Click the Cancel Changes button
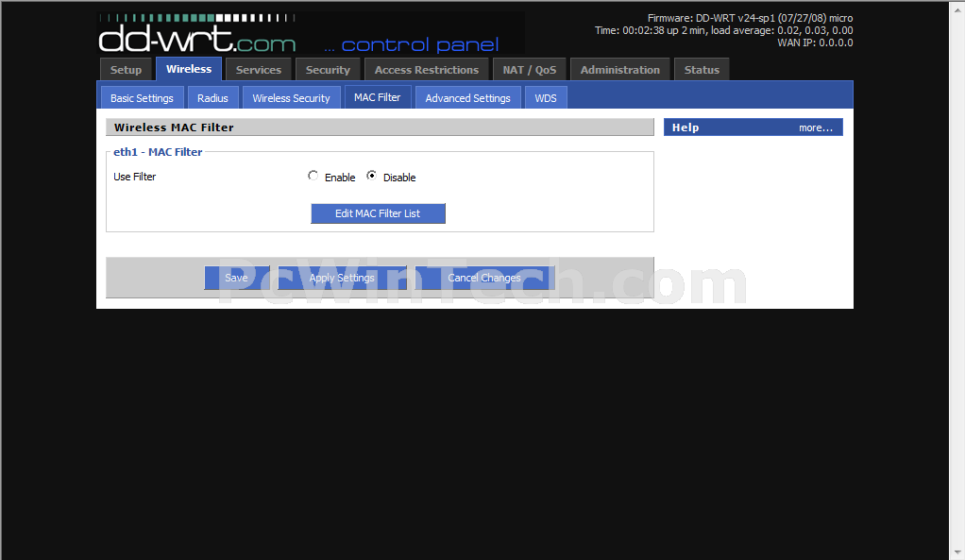 click(x=484, y=278)
